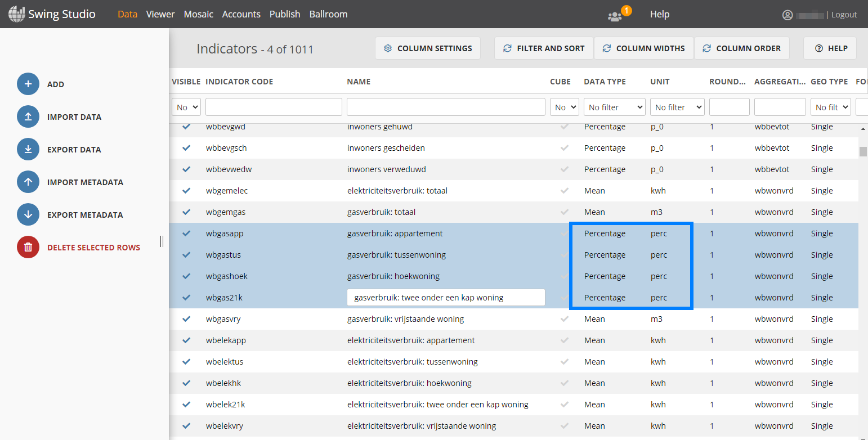868x440 pixels.
Task: Click the Delete Selected Rows label
Action: [x=93, y=248]
